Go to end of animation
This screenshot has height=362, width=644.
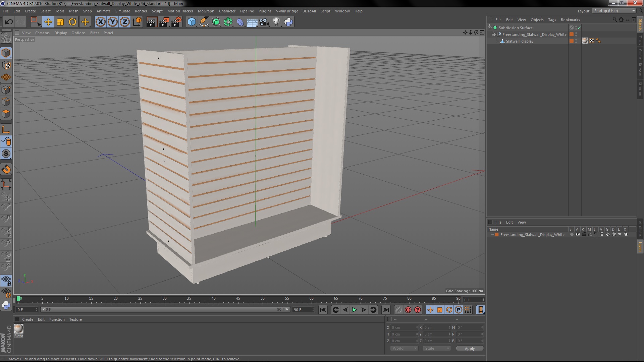tap(386, 310)
